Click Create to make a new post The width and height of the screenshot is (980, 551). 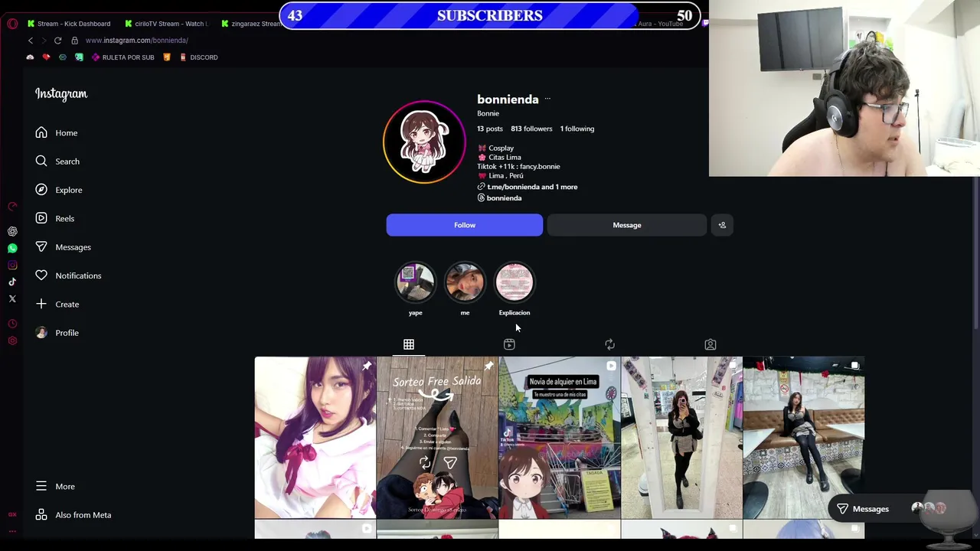[x=57, y=305]
